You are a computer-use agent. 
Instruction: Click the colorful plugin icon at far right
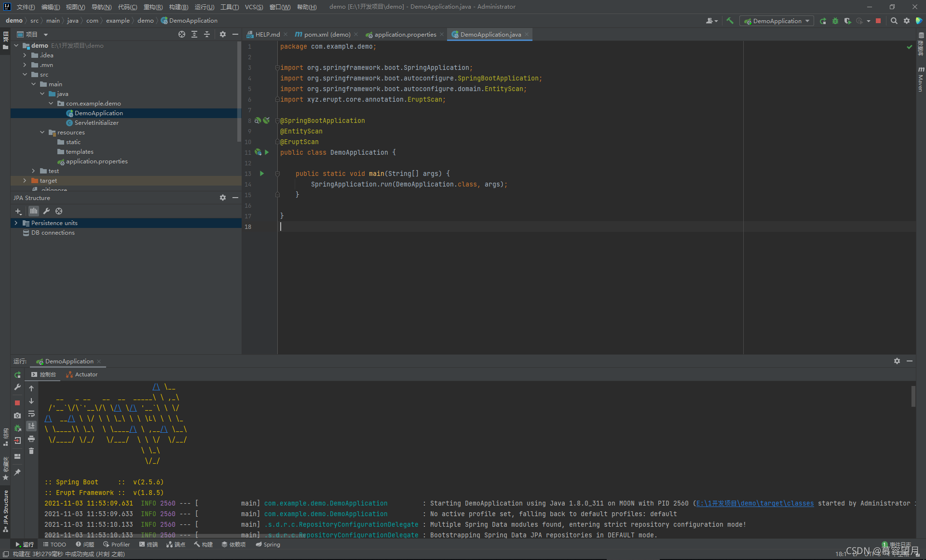919,21
